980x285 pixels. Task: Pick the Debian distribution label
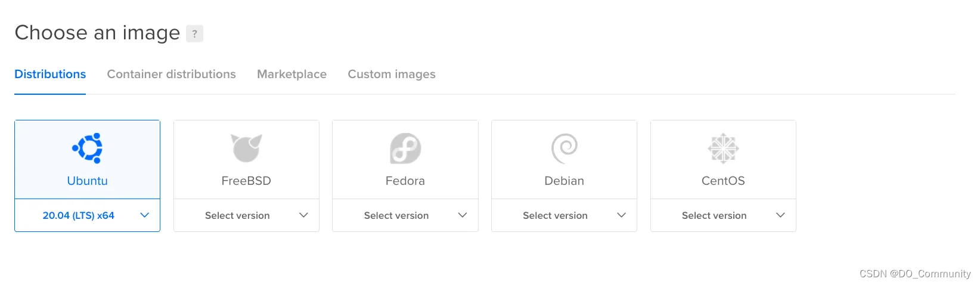(x=565, y=181)
